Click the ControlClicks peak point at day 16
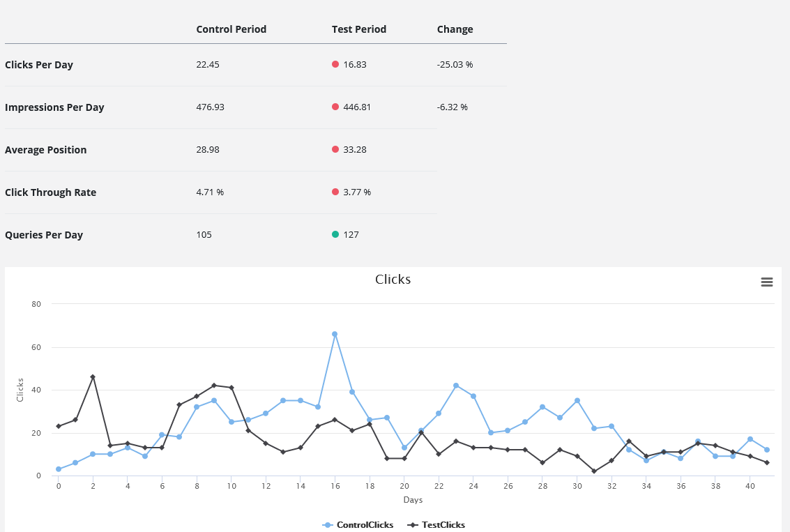Image resolution: width=790 pixels, height=532 pixels. [x=335, y=334]
